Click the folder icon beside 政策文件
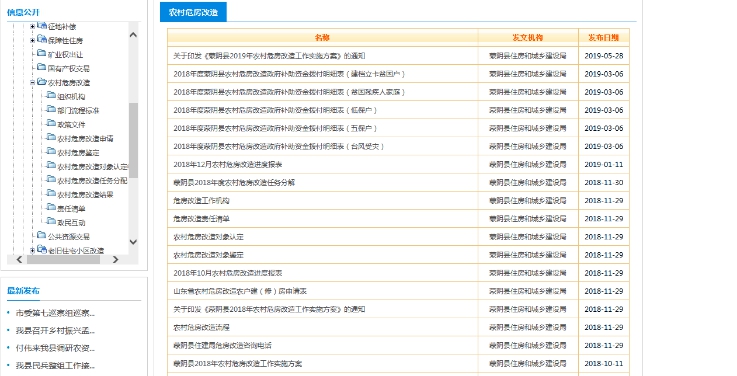The width and height of the screenshot is (737, 376). tap(51, 123)
